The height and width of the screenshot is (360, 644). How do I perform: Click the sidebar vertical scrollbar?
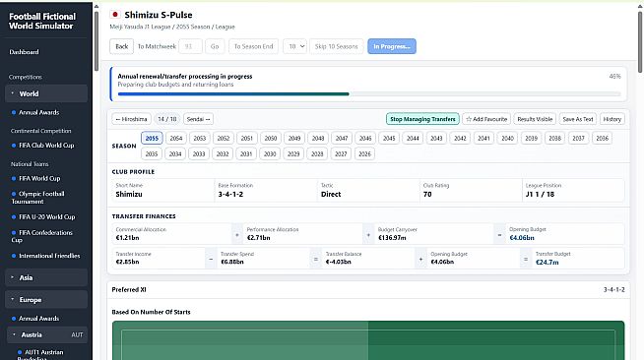pos(97,41)
